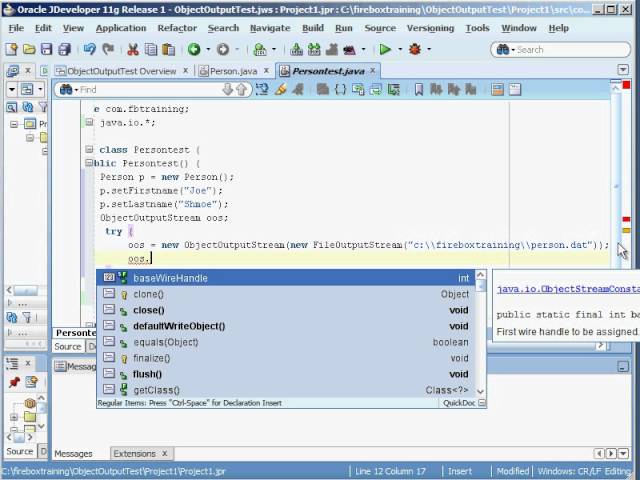The height and width of the screenshot is (480, 640).
Task: Close the Persontest.java tab
Action: pos(373,70)
